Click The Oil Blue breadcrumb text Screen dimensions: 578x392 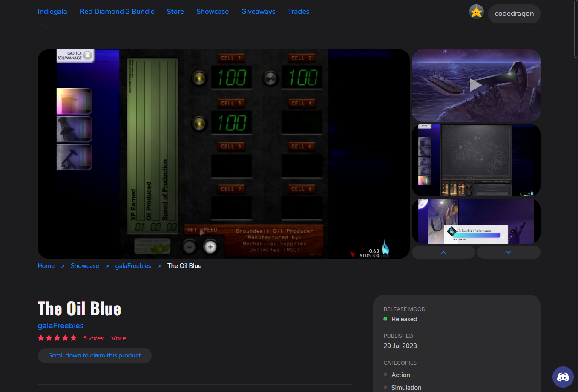(x=184, y=266)
